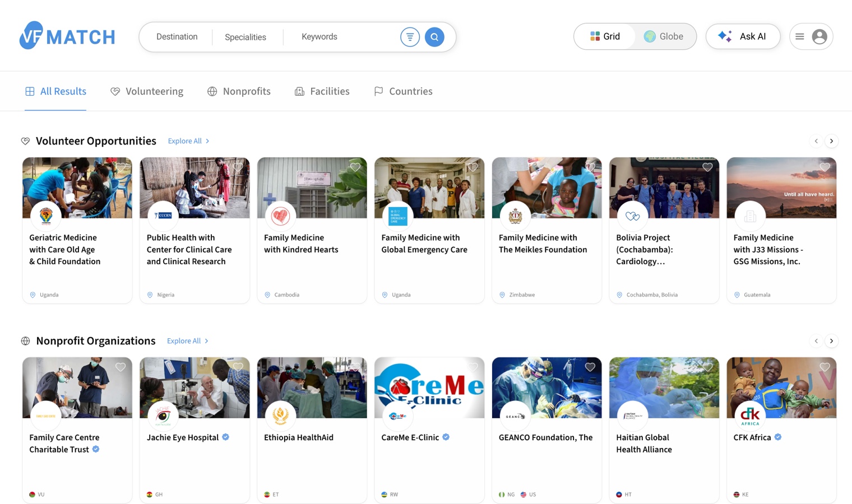Favorite the Public Health card
Viewport: 852px width, 504px height.
coord(238,167)
